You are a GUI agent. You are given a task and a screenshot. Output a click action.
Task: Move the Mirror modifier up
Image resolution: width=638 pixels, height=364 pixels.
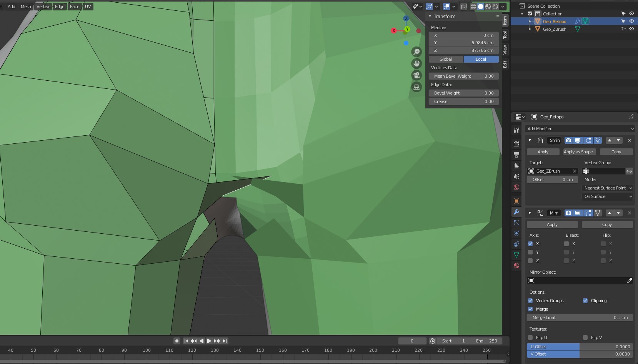click(x=610, y=213)
